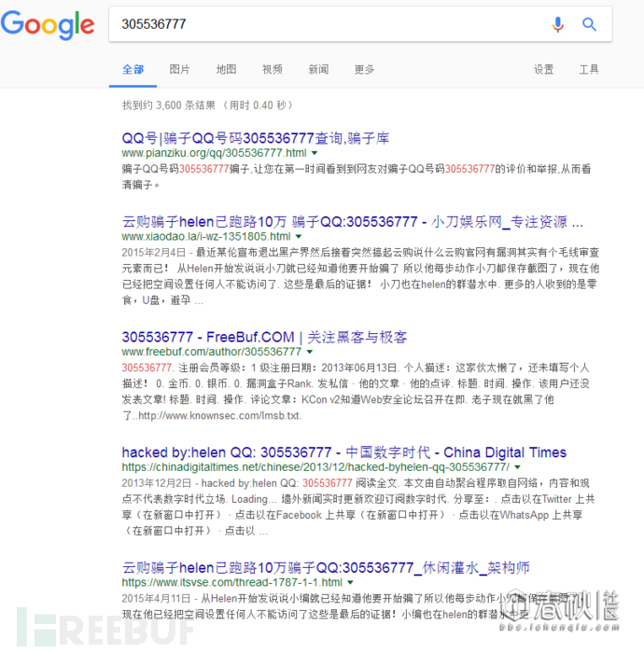Click the www.itsvse.com/thread-1787-1-1.html URL text

[x=232, y=583]
